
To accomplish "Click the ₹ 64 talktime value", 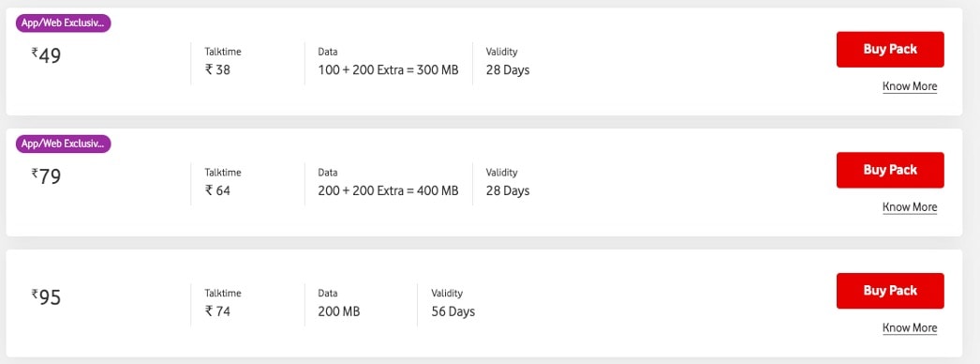I will [x=217, y=190].
